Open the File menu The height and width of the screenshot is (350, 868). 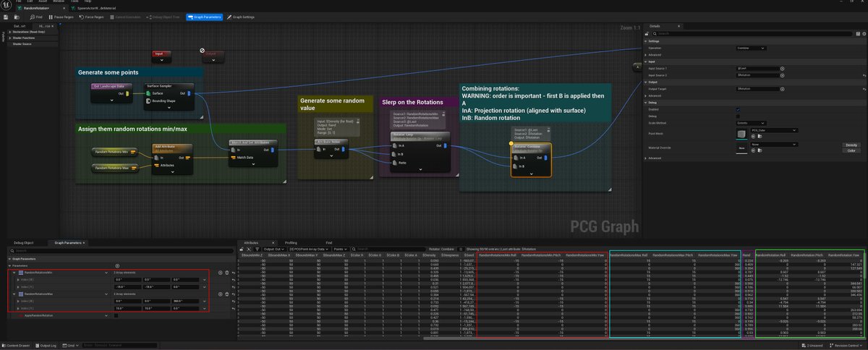click(x=17, y=1)
